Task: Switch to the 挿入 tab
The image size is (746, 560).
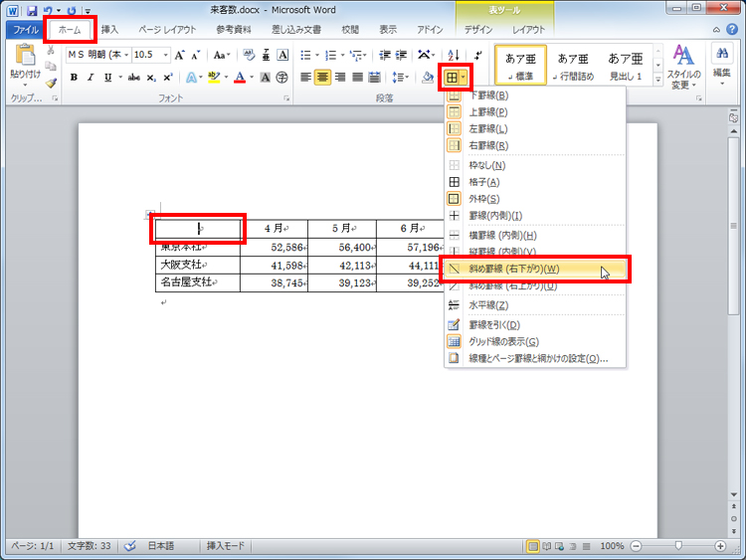Action: pos(109,30)
